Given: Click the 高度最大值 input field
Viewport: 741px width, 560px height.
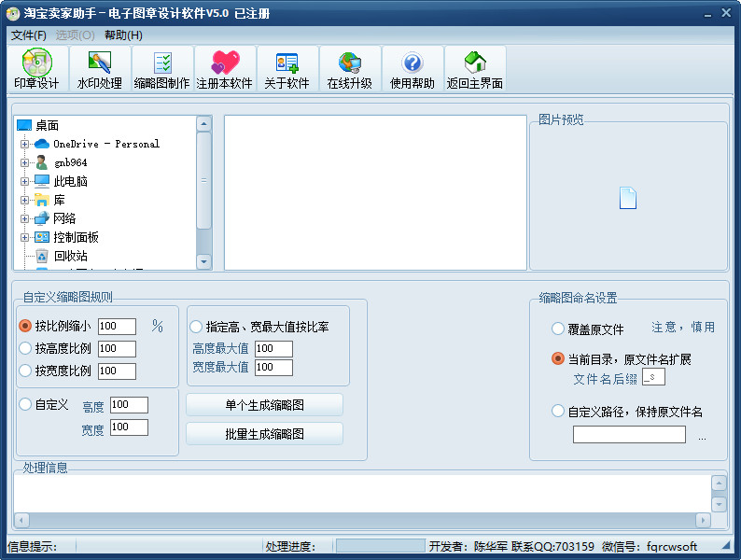Looking at the screenshot, I should click(x=273, y=349).
